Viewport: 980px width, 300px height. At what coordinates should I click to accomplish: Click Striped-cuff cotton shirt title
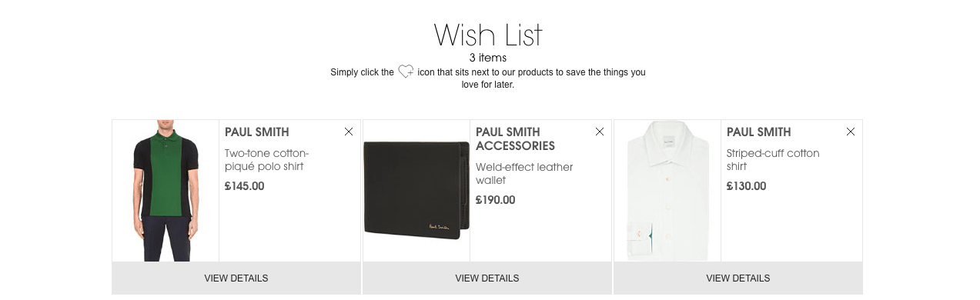[773, 160]
